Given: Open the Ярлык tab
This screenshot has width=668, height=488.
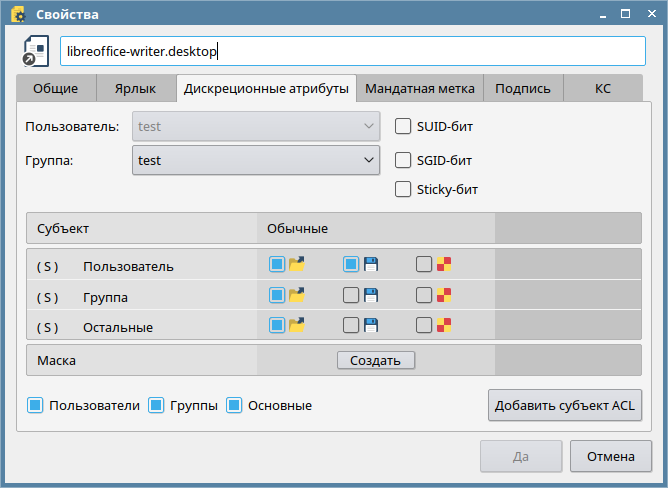Looking at the screenshot, I should (137, 88).
